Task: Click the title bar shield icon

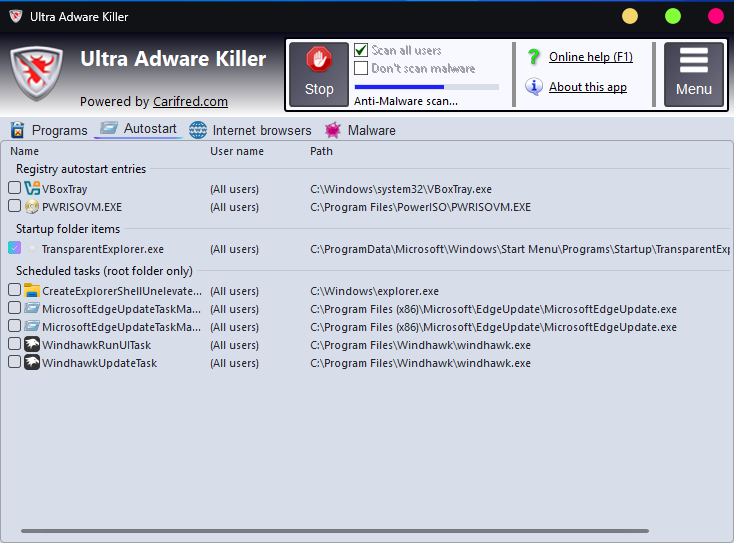Action: 16,17
